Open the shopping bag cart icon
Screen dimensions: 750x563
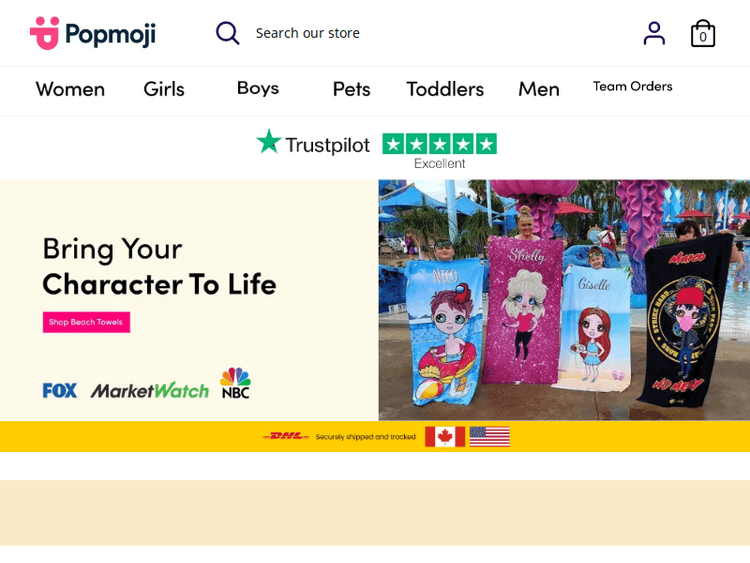coord(703,33)
